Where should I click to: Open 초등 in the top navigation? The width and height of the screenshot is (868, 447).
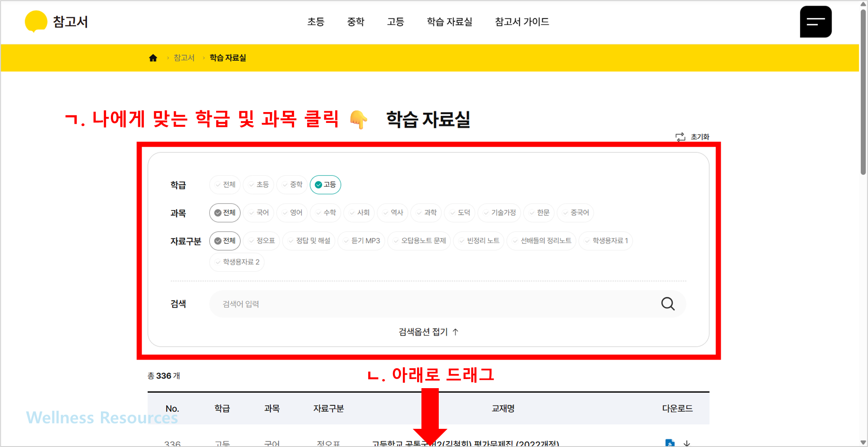pyautogui.click(x=316, y=22)
